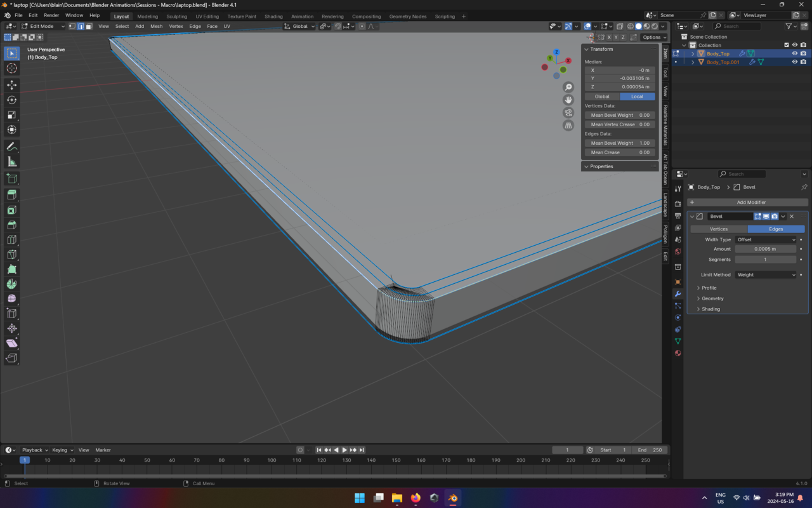Toggle camera view icon in viewport

568,112
